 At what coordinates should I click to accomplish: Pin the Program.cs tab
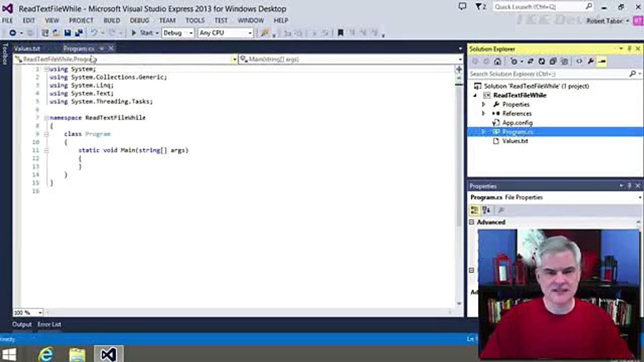(101, 48)
